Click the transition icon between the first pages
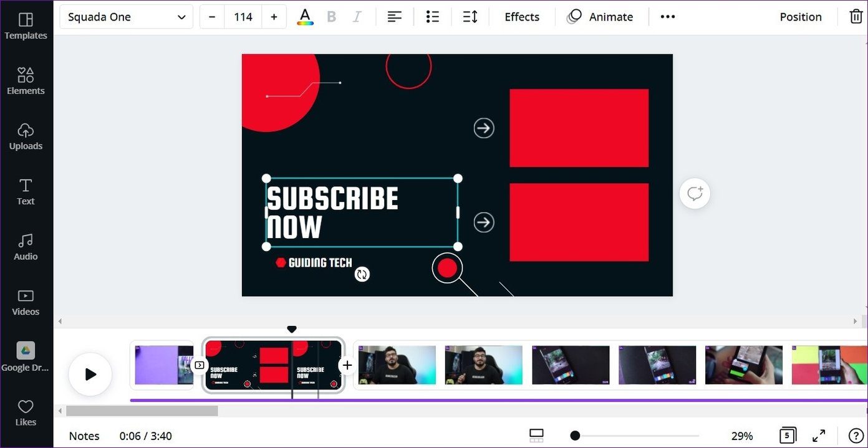Viewport: 868px width, 448px height. pyautogui.click(x=199, y=365)
